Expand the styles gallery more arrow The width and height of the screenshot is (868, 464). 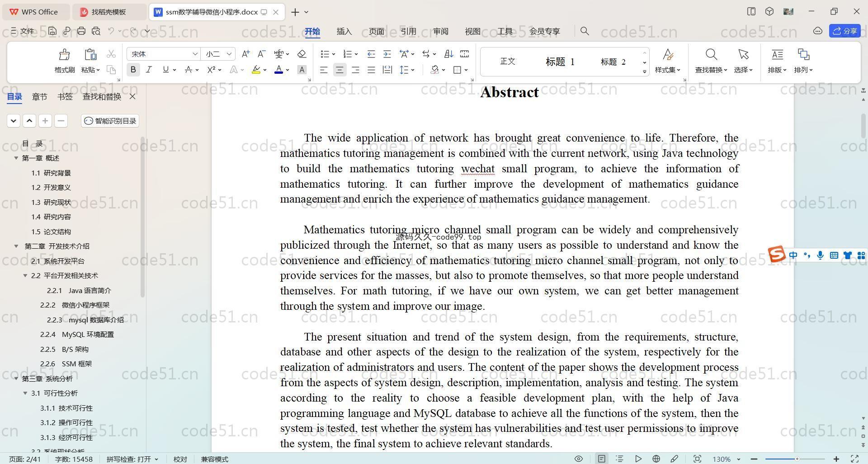(x=644, y=72)
